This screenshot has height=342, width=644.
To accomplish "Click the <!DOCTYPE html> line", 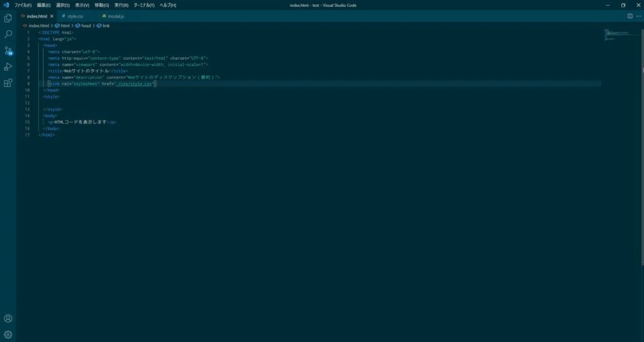I will pos(56,33).
